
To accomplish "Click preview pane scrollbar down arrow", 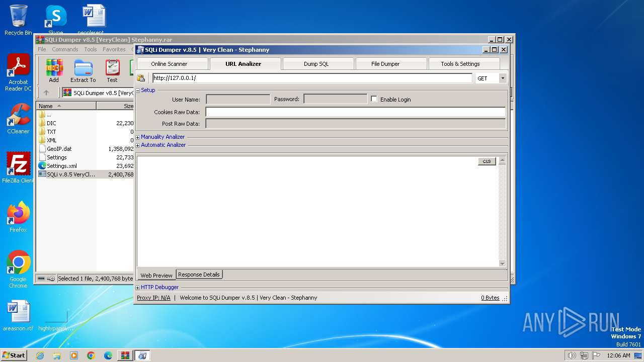I will click(x=502, y=263).
